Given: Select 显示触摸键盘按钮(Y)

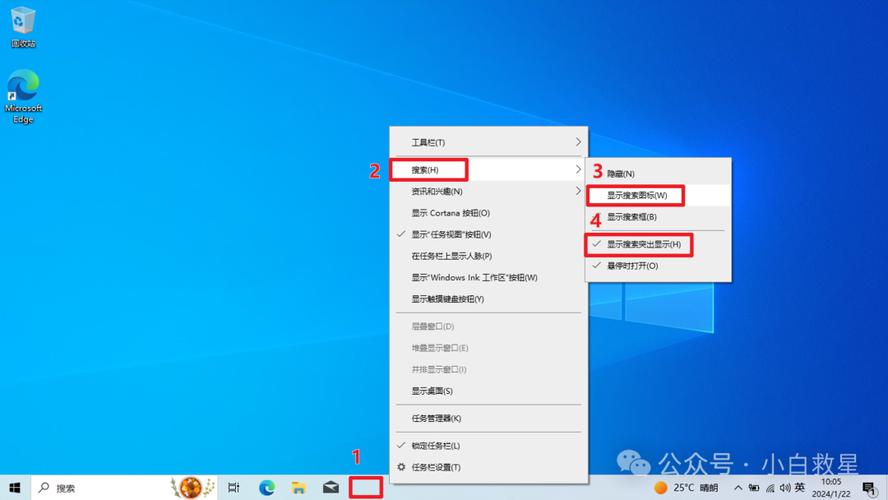Looking at the screenshot, I should [x=489, y=299].
